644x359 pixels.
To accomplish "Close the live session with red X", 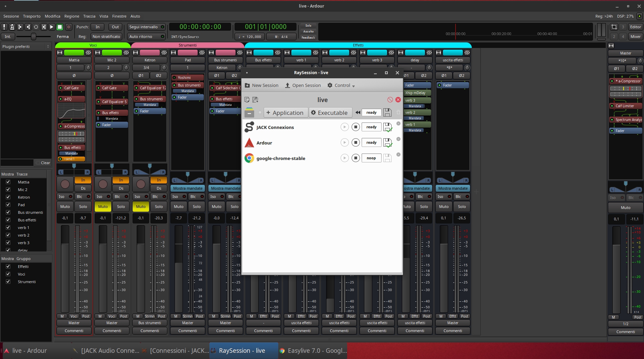I will tap(398, 100).
